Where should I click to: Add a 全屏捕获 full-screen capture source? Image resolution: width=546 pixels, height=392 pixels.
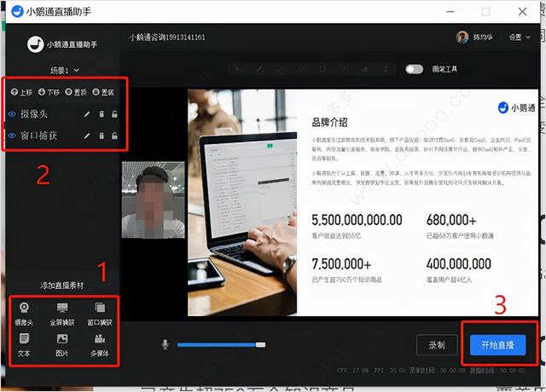(62, 314)
